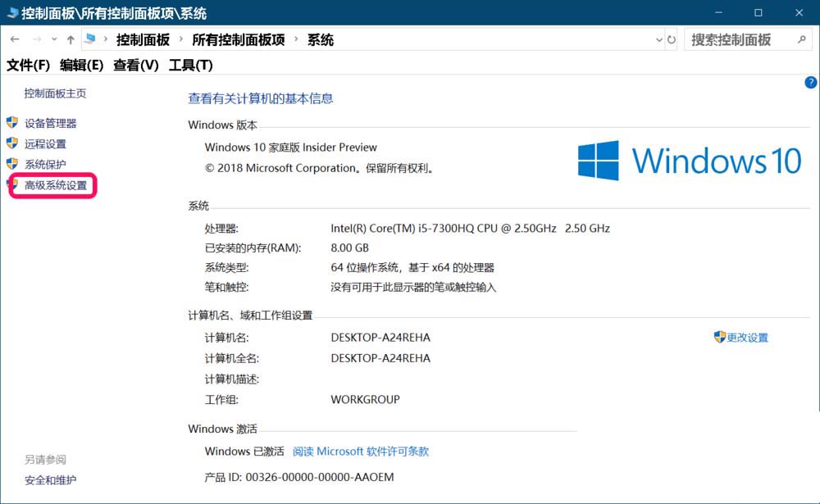Click shield icon beside 系统保护
The width and height of the screenshot is (820, 504).
[x=12, y=164]
